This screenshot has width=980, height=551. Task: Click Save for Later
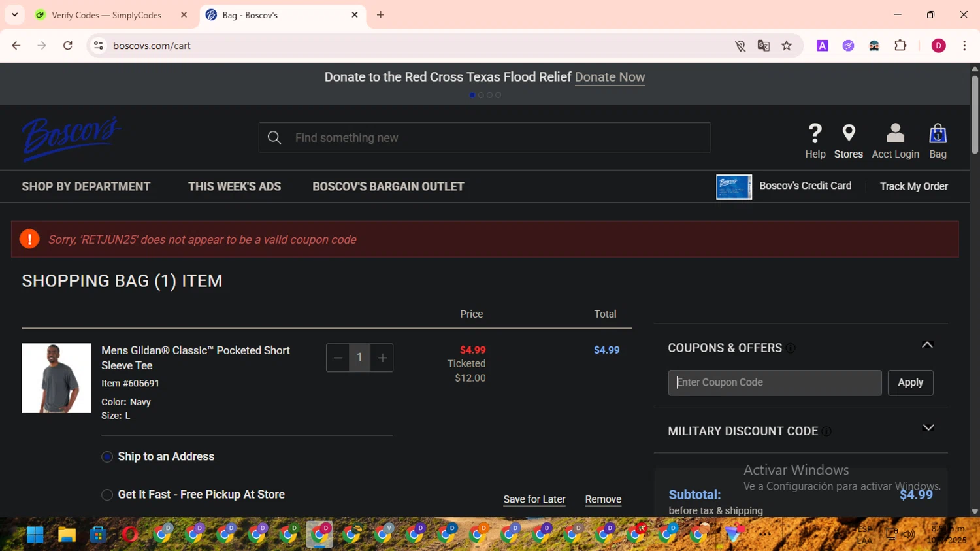click(x=534, y=499)
